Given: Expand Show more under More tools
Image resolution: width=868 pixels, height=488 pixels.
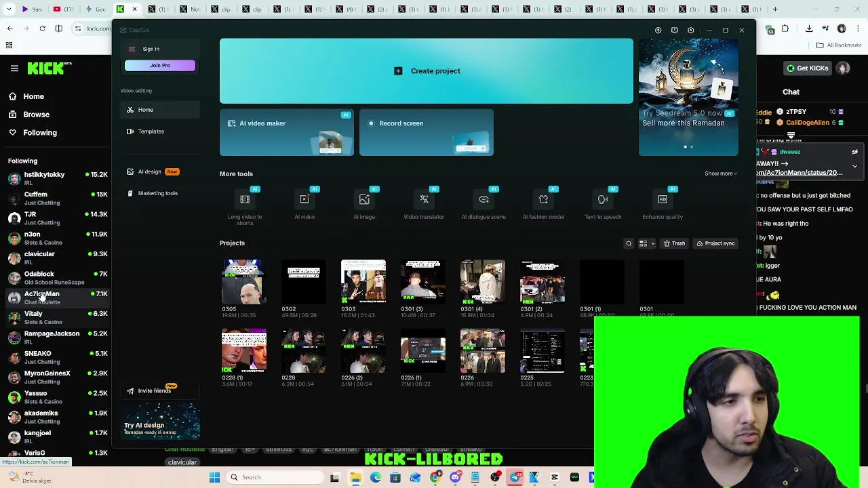Looking at the screenshot, I should (720, 174).
